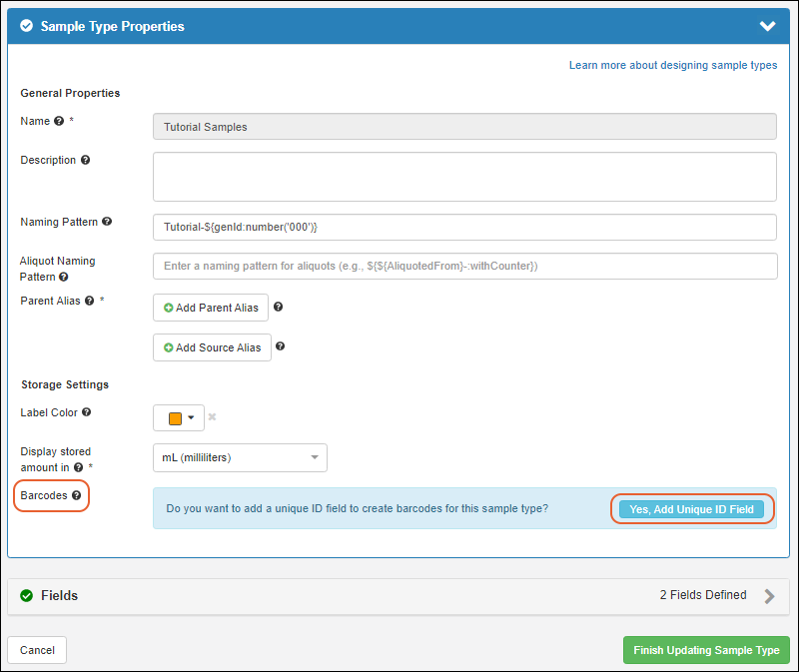Open Learn more about designing sample types
The width and height of the screenshot is (799, 672).
[672, 65]
